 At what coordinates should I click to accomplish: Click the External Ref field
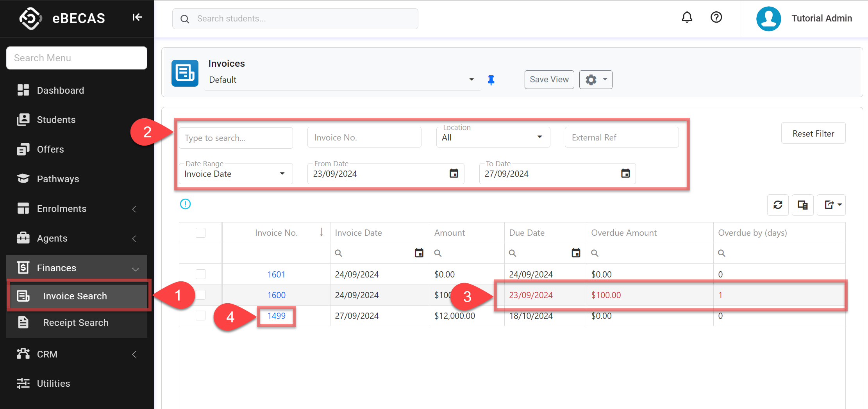pyautogui.click(x=622, y=137)
